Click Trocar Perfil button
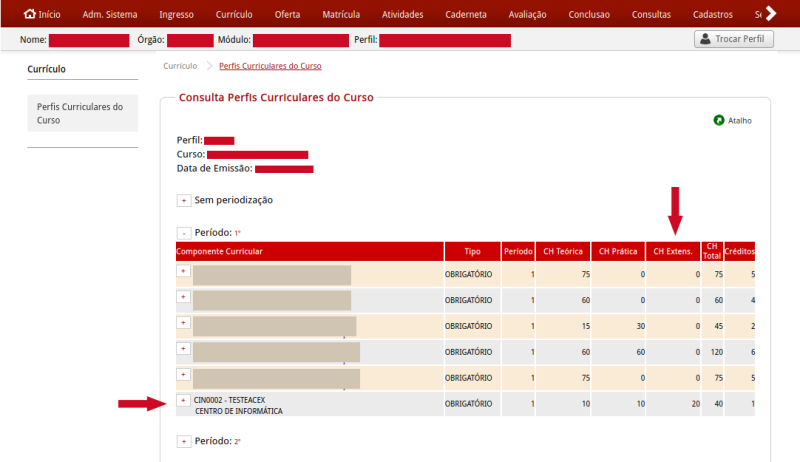800x462 pixels. [x=734, y=39]
